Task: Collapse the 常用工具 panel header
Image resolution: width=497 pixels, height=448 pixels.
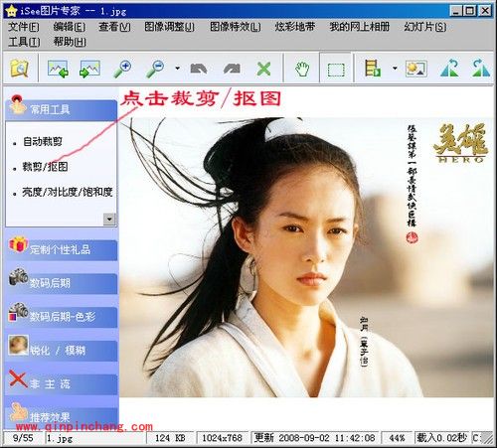Action: [x=62, y=109]
